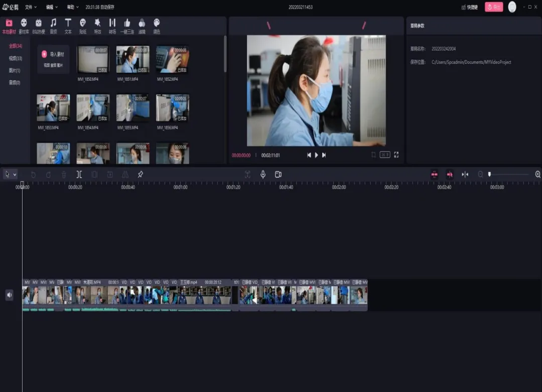The width and height of the screenshot is (542, 392).
Task: Click the crop frame icon in timeline toolbar
Action: point(94,175)
